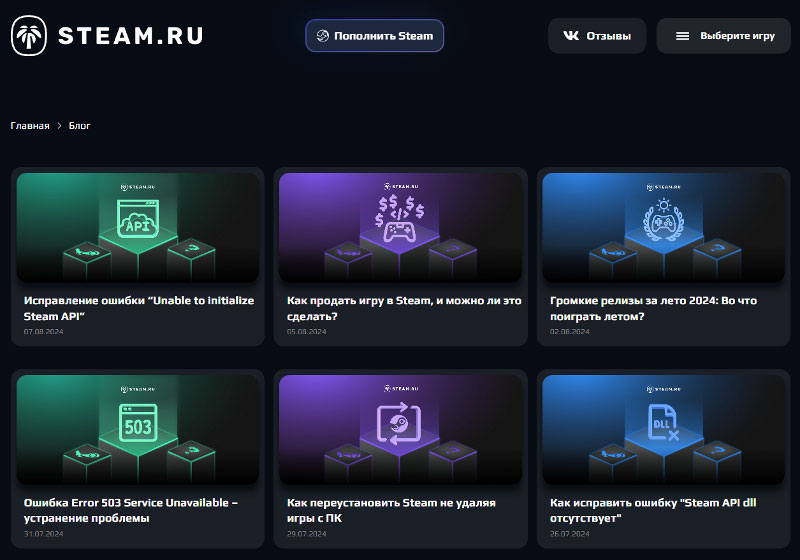Open the STEAM.RU home title text

click(x=131, y=36)
